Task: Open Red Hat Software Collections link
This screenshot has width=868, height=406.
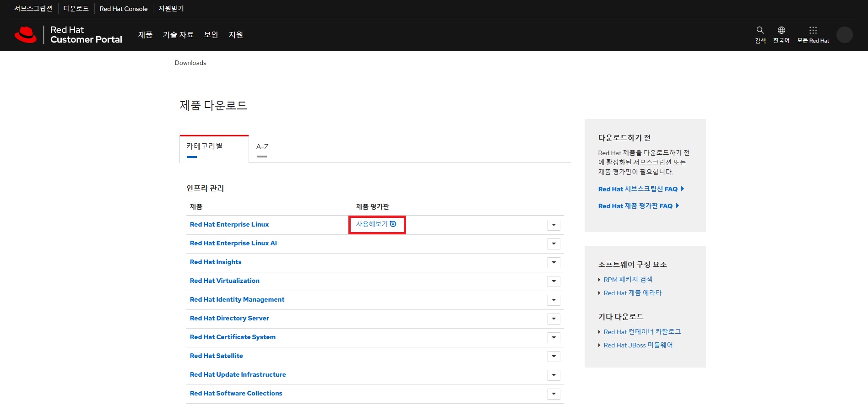Action: [236, 393]
